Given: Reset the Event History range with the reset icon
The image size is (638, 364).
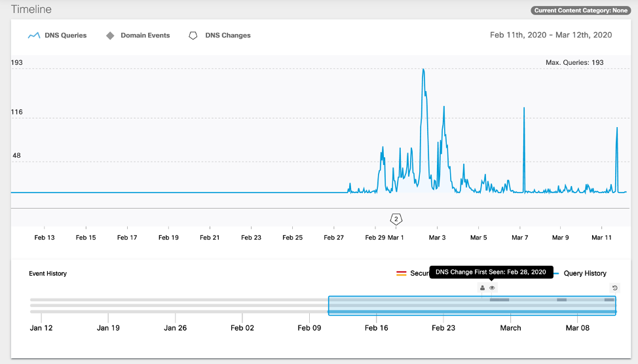Looking at the screenshot, I should tap(614, 288).
